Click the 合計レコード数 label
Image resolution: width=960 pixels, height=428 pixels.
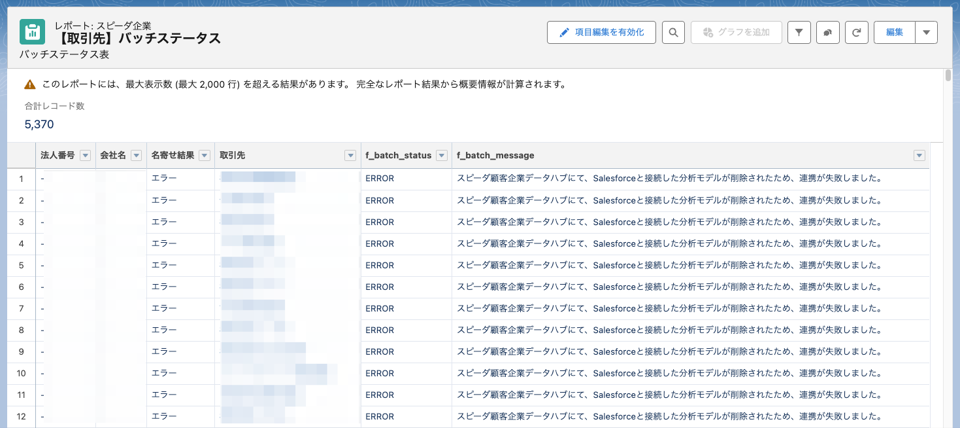(x=54, y=106)
